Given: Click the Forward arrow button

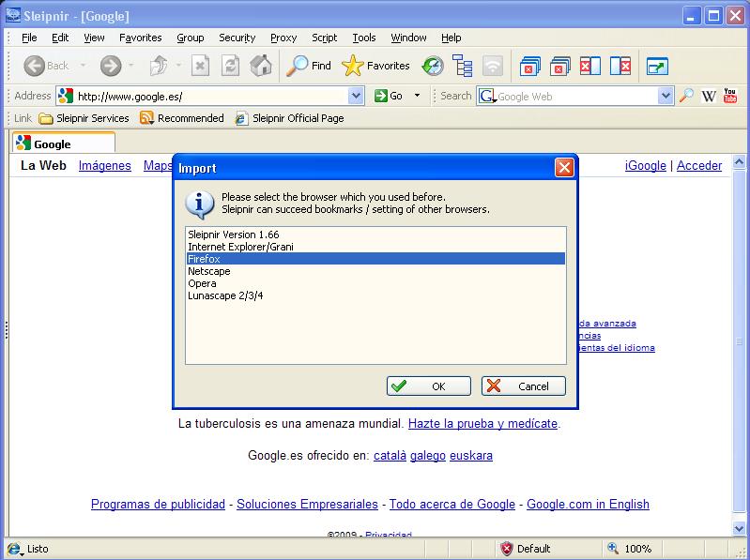Looking at the screenshot, I should (111, 66).
